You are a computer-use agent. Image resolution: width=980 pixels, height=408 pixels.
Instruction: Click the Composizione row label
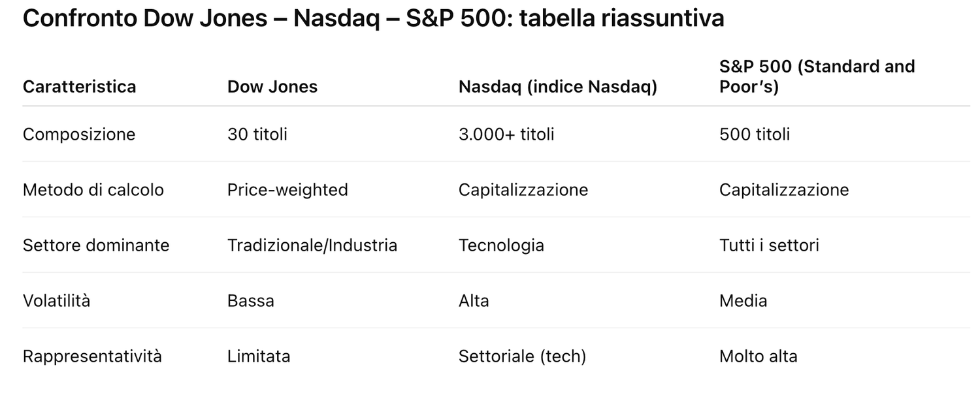pos(79,134)
